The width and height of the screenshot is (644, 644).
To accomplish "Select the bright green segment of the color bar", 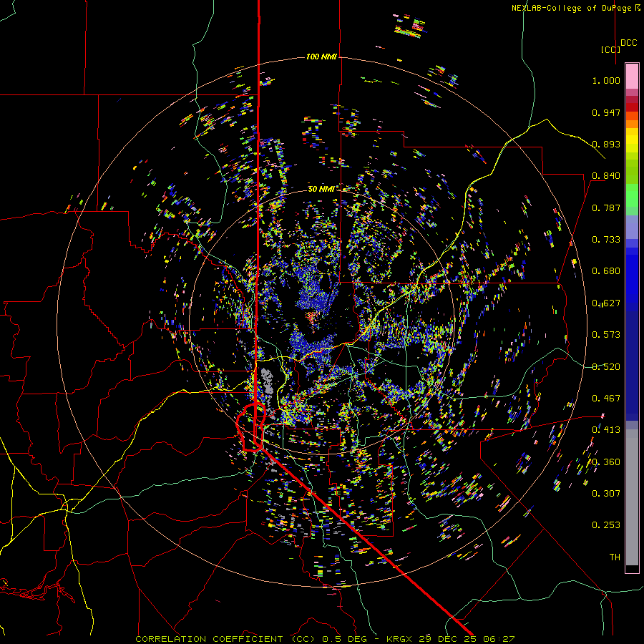I will pyautogui.click(x=632, y=195).
